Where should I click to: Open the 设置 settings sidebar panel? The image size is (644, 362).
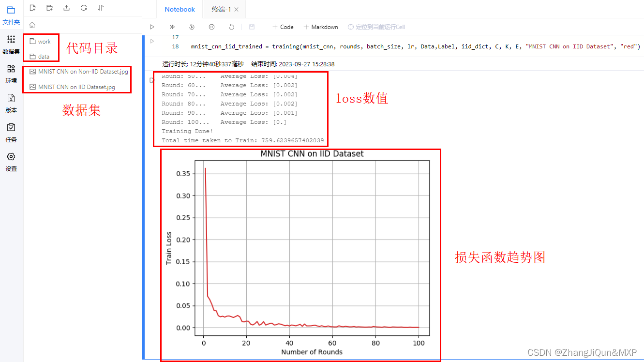(x=11, y=162)
